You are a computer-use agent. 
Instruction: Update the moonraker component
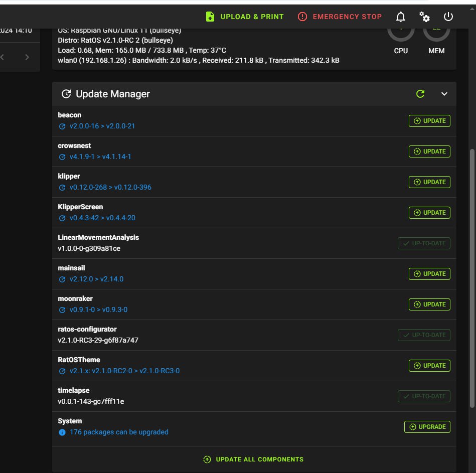(x=429, y=304)
